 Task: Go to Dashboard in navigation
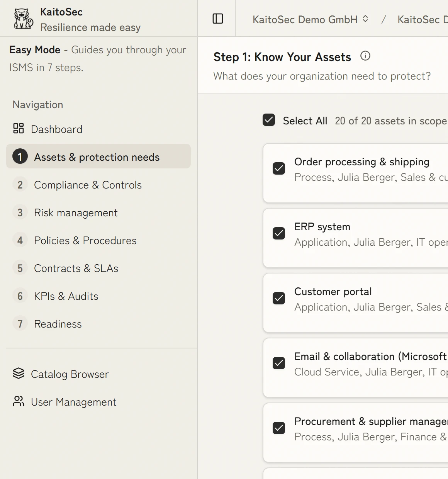(98, 129)
